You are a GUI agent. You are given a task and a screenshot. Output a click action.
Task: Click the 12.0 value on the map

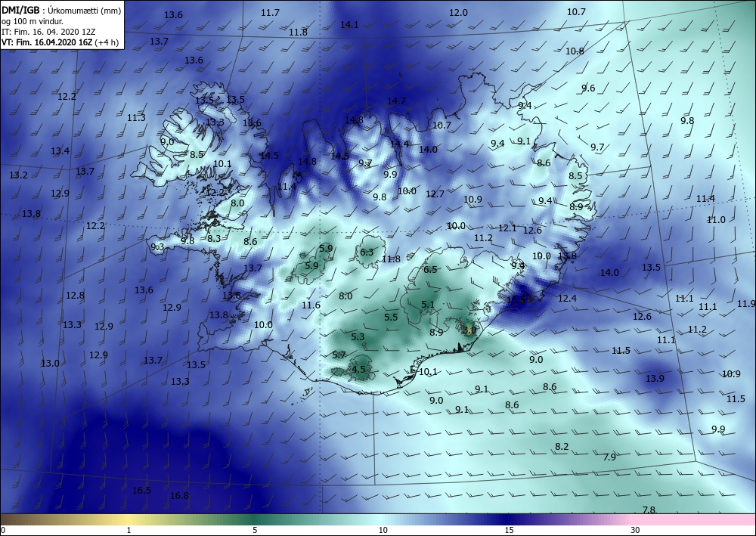coord(458,13)
